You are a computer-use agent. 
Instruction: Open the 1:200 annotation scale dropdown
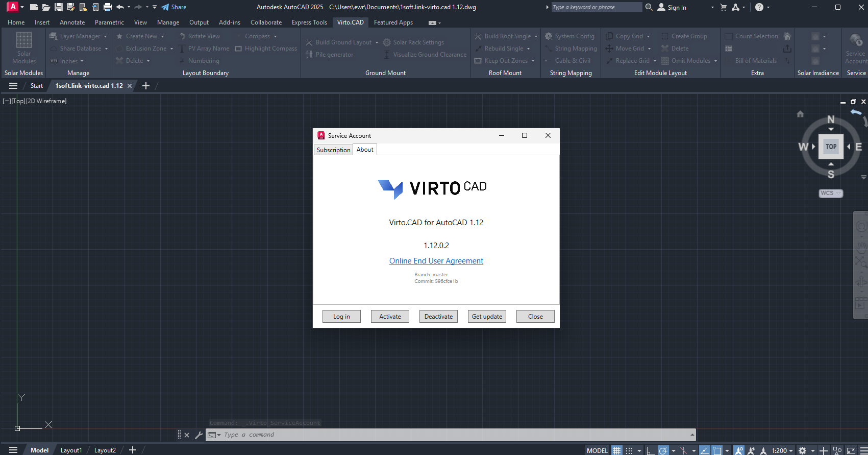782,450
